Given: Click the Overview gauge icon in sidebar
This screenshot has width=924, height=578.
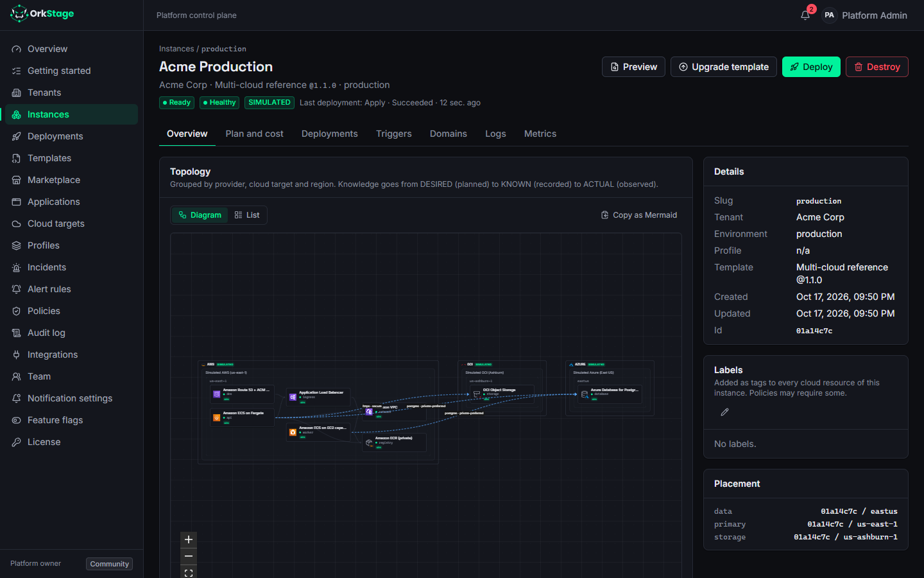Looking at the screenshot, I should point(17,49).
